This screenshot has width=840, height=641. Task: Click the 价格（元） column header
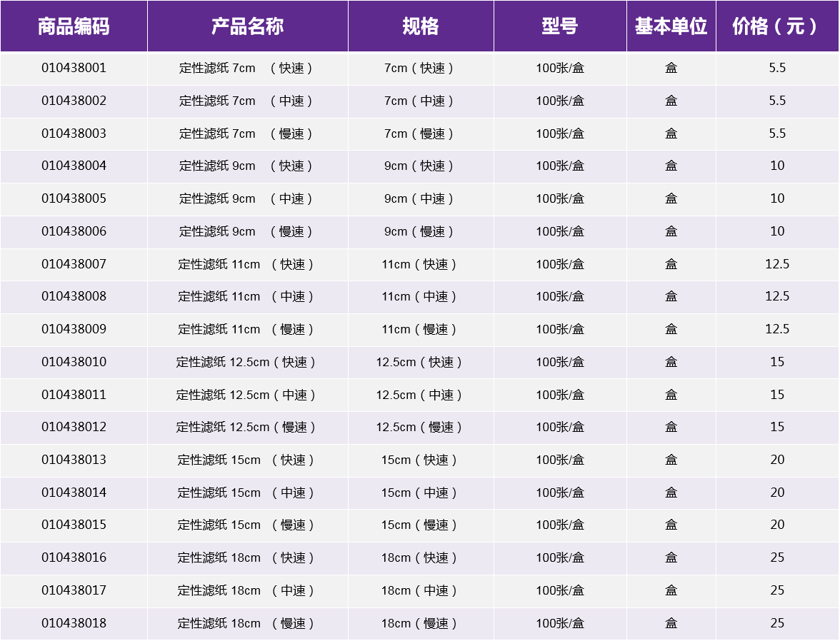[x=777, y=26]
